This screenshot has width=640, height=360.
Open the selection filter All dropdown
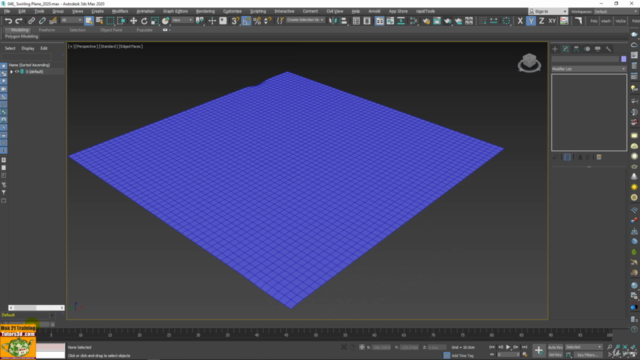click(71, 20)
